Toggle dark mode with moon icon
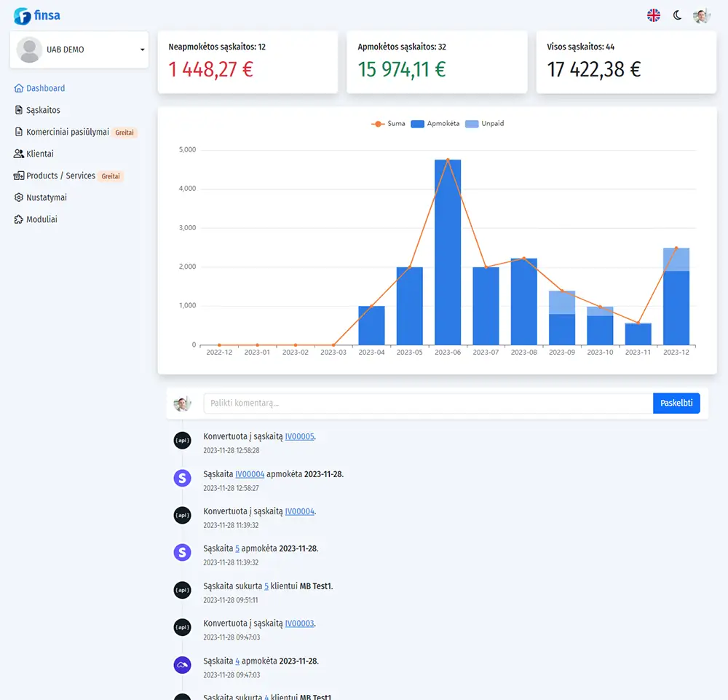Image resolution: width=728 pixels, height=700 pixels. pos(677,15)
